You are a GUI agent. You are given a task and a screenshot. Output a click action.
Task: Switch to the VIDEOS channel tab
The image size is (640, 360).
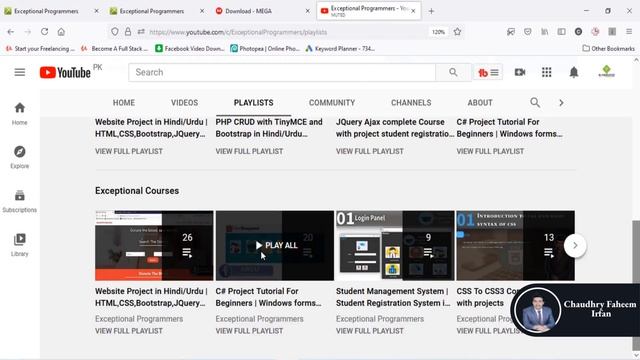[x=184, y=103]
